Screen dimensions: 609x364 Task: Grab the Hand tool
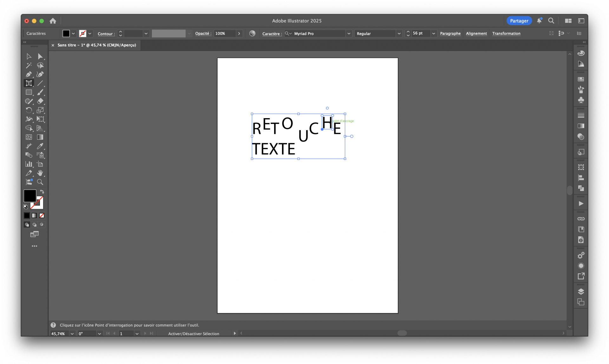coord(40,173)
